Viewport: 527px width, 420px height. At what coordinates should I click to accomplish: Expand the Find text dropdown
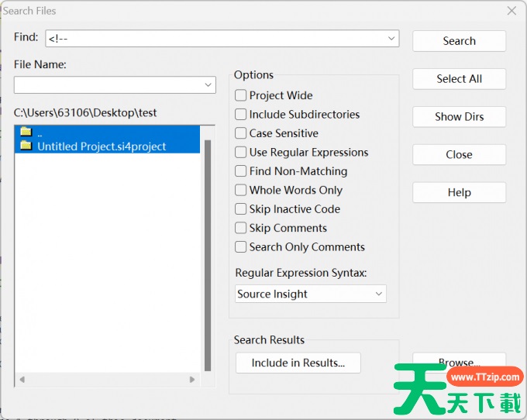391,38
